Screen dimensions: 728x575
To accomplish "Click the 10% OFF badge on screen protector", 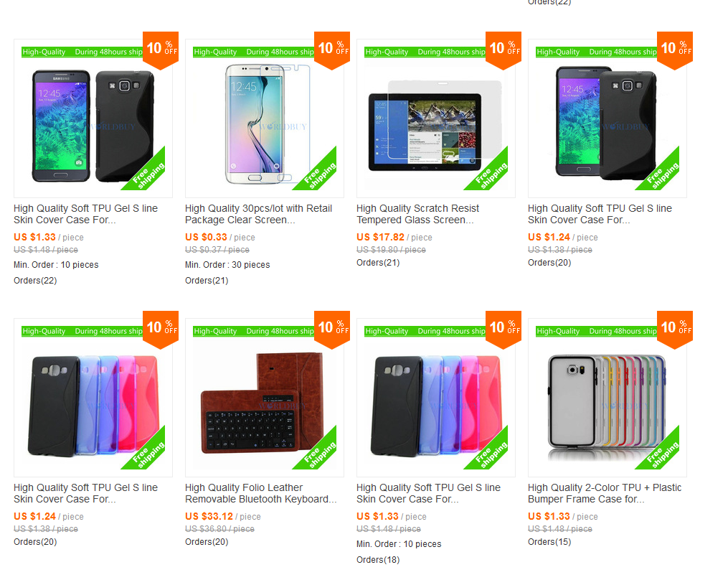I will (x=332, y=50).
